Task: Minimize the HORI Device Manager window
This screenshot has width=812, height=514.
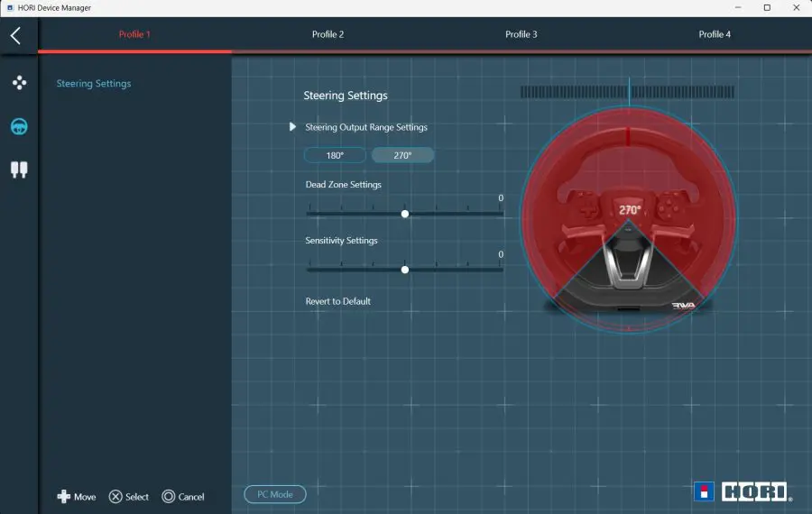Action: point(738,8)
